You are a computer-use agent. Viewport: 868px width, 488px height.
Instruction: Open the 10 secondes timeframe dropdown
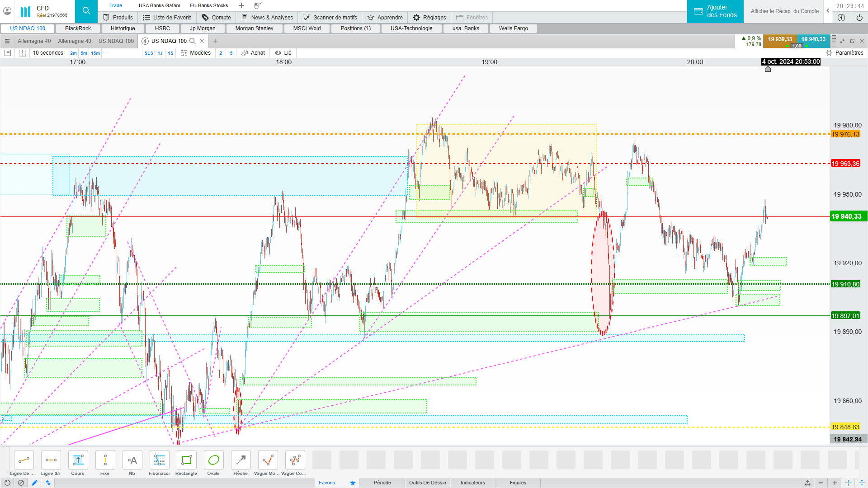[x=48, y=53]
